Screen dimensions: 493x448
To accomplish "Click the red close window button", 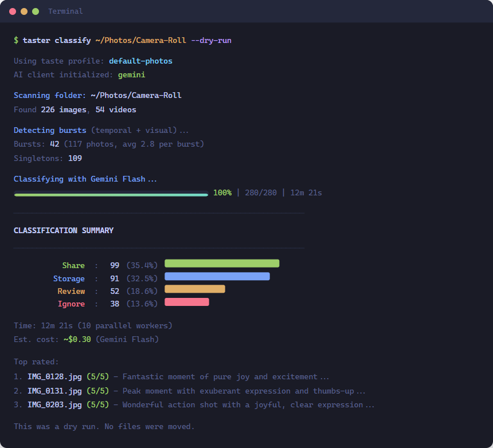I will point(13,11).
